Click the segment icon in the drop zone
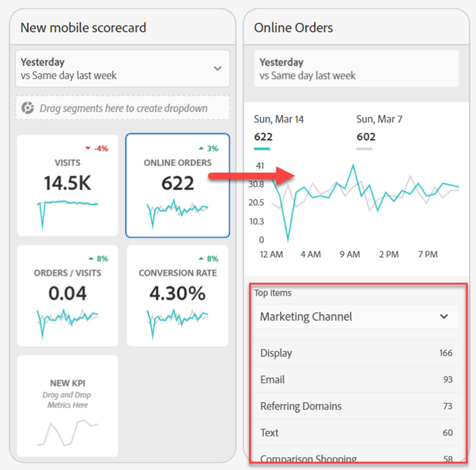Viewport: 476px width, 470px height. (x=28, y=108)
